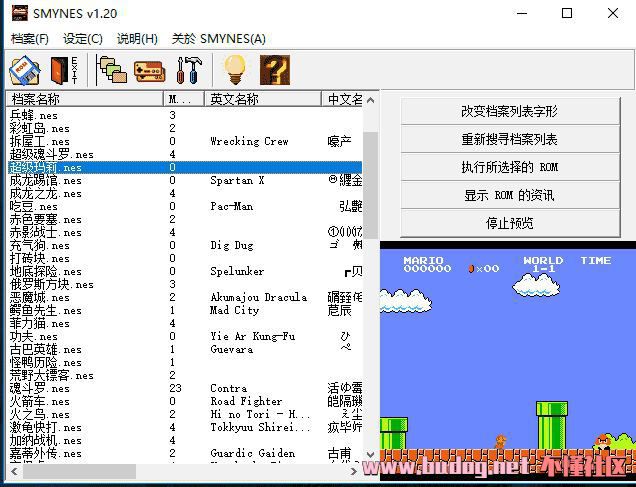Click the Open ROM floppy disk icon
This screenshot has width=636, height=487.
pyautogui.click(x=24, y=71)
